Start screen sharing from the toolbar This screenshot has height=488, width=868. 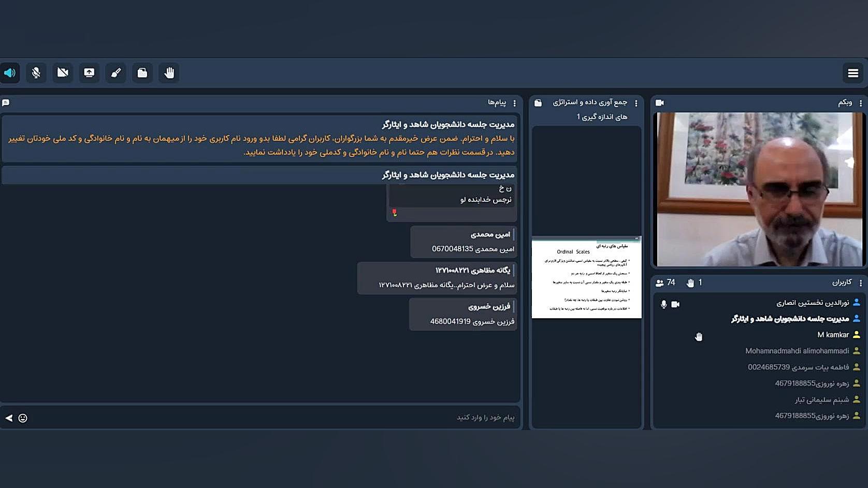(x=89, y=73)
